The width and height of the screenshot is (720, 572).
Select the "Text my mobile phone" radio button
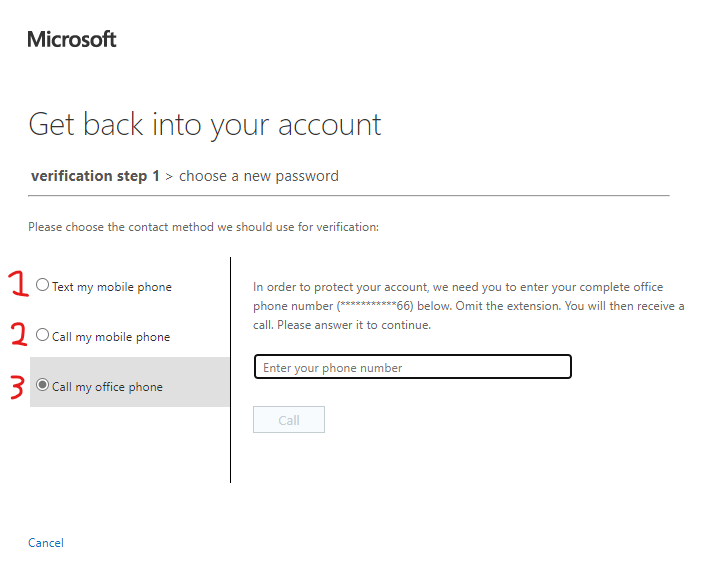click(42, 285)
